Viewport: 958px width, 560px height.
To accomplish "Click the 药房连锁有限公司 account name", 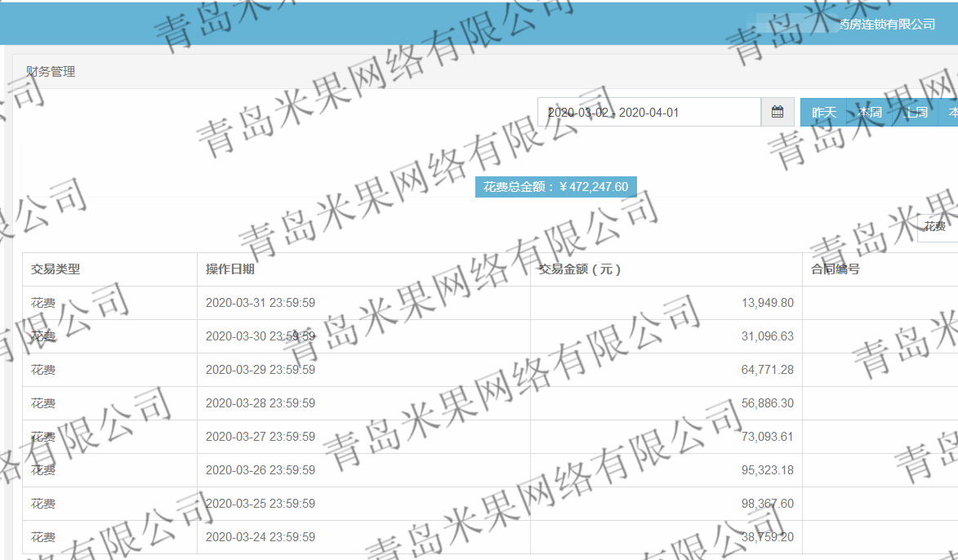I will [x=887, y=24].
